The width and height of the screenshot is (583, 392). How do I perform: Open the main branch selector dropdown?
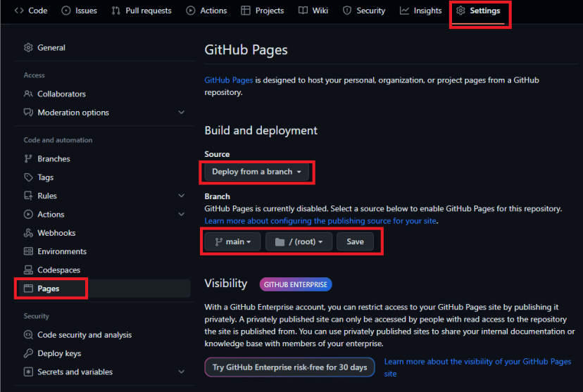(x=233, y=242)
